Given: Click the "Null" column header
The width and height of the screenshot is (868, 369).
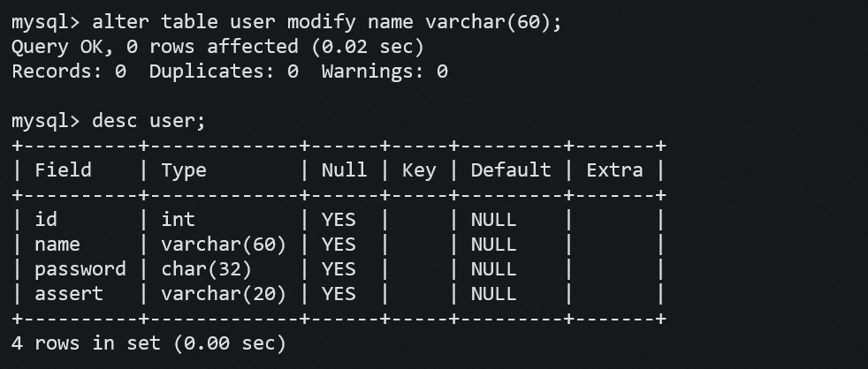Looking at the screenshot, I should point(344,170).
